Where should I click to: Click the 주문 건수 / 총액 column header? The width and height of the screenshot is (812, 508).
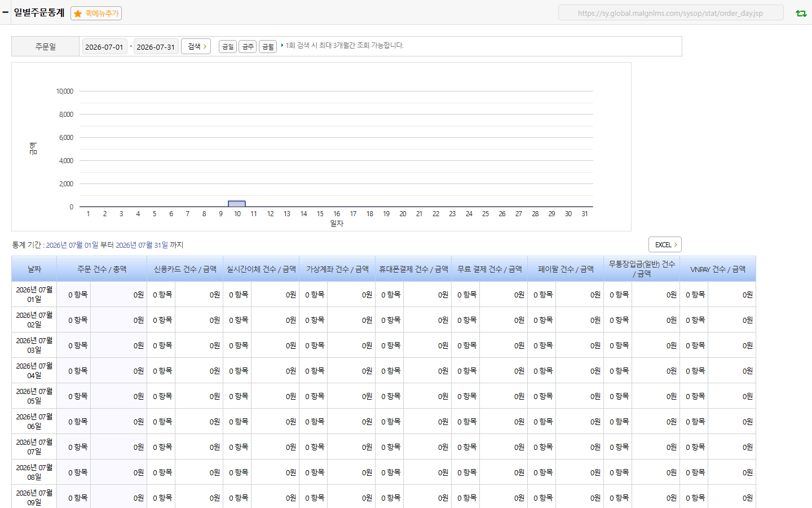tap(102, 269)
